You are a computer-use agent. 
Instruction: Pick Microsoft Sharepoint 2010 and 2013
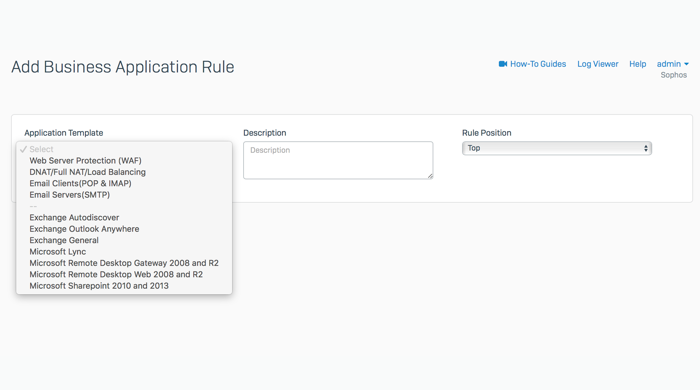coord(124,286)
